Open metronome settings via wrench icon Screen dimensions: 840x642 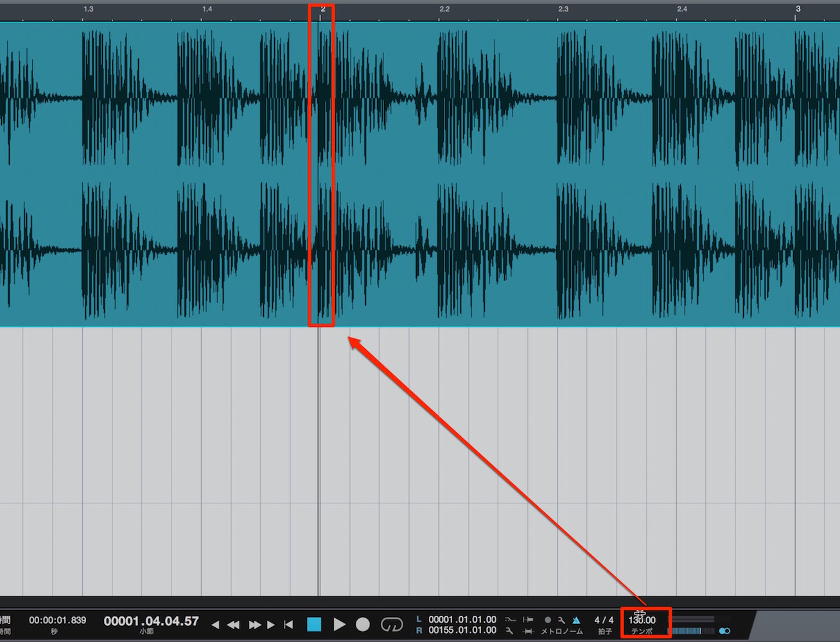coord(561,620)
